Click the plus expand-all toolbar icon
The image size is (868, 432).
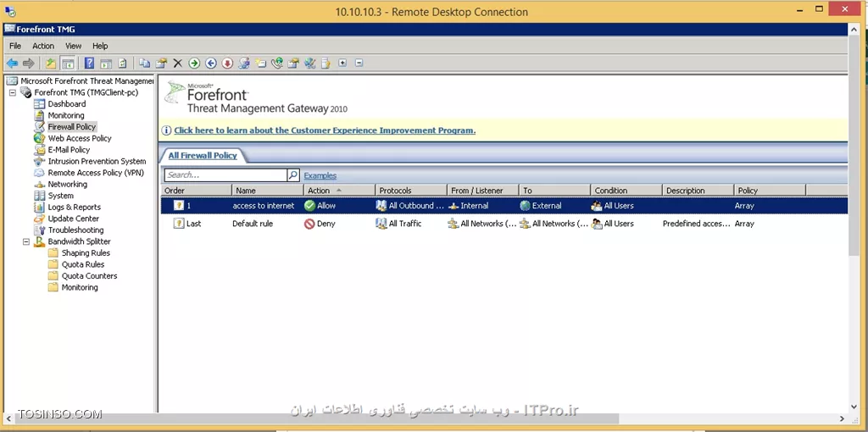(342, 63)
